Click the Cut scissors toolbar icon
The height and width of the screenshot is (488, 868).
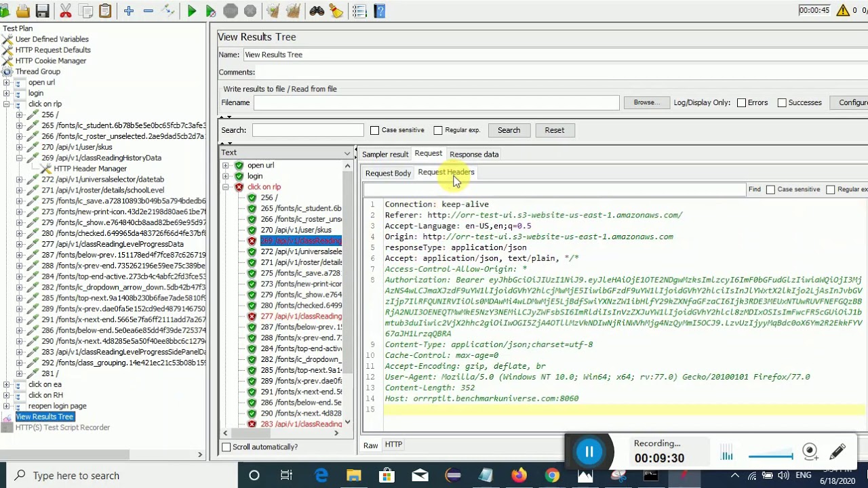click(66, 11)
